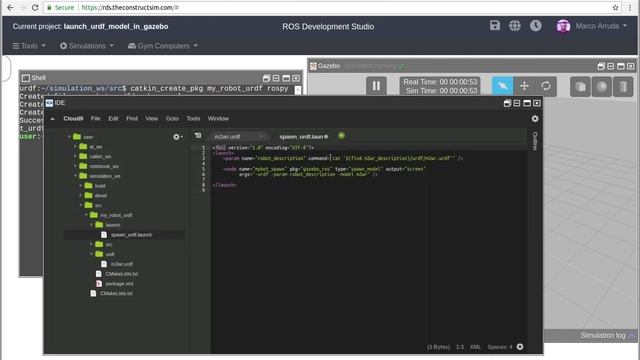
Task: Bookmark this page with the star icon
Action: 616,7
